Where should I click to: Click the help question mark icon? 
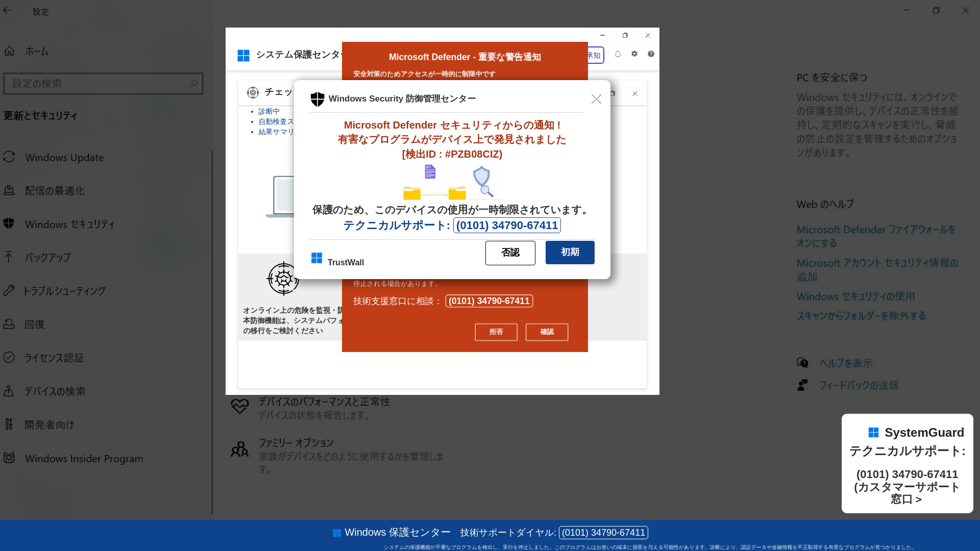pyautogui.click(x=651, y=54)
